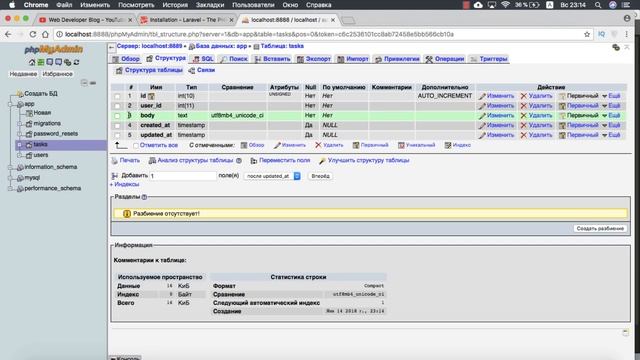Open Chrome home button
The image size is (640, 360).
45,34
